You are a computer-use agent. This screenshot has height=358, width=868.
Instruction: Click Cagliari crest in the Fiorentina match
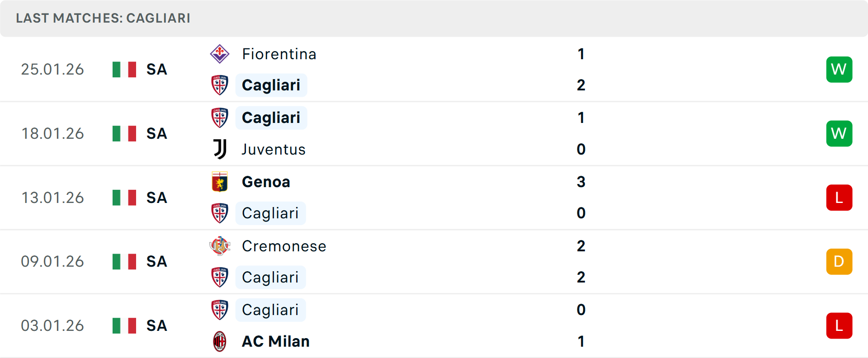(220, 85)
